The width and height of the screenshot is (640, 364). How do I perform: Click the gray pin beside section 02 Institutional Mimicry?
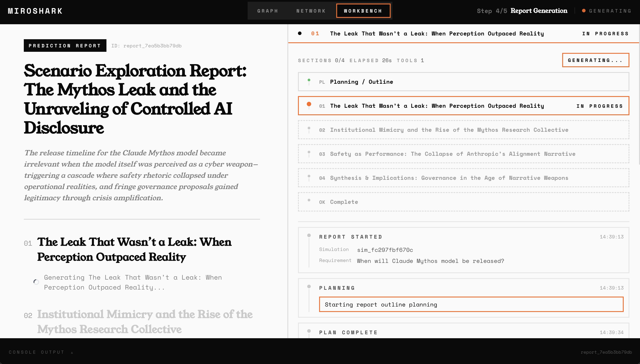tap(309, 128)
